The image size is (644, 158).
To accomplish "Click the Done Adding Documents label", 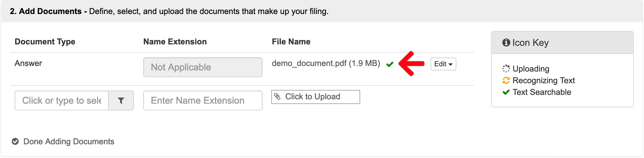I will (69, 142).
